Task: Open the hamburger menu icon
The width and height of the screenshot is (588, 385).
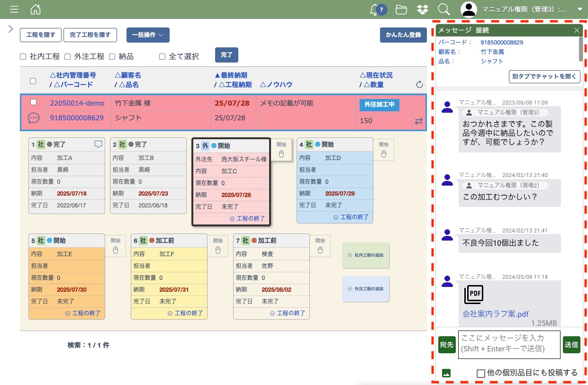Action: tap(14, 9)
